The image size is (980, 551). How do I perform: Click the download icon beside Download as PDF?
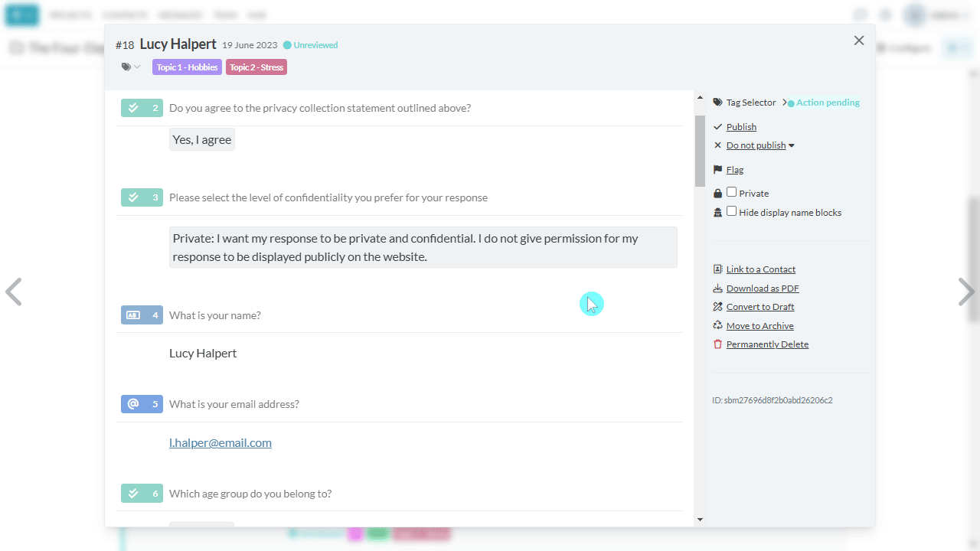click(717, 289)
